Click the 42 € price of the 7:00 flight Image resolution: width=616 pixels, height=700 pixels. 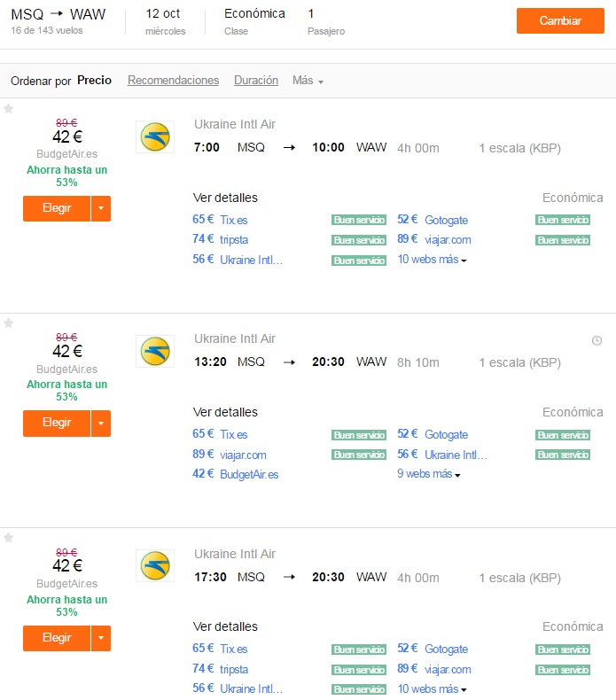[x=67, y=137]
